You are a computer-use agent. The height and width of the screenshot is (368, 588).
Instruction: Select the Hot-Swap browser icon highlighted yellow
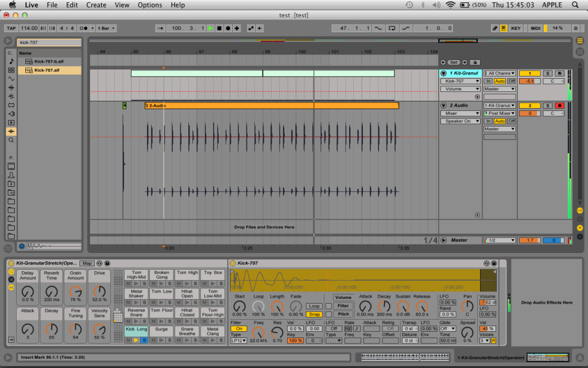click(11, 132)
